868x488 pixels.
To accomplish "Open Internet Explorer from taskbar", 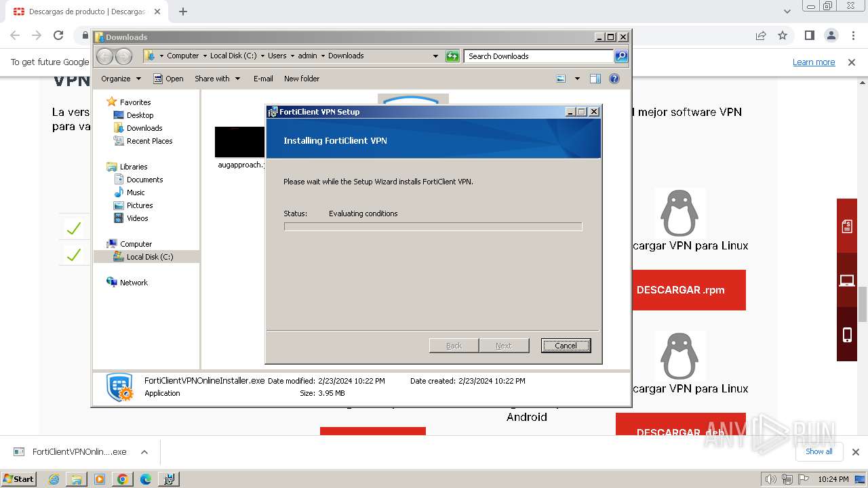I will point(54,479).
